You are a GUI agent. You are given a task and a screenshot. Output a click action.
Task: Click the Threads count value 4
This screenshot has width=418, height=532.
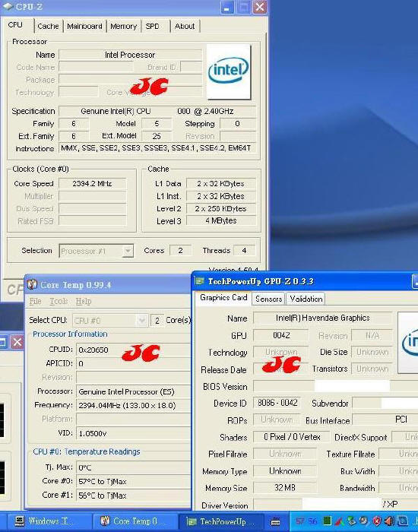(244, 251)
